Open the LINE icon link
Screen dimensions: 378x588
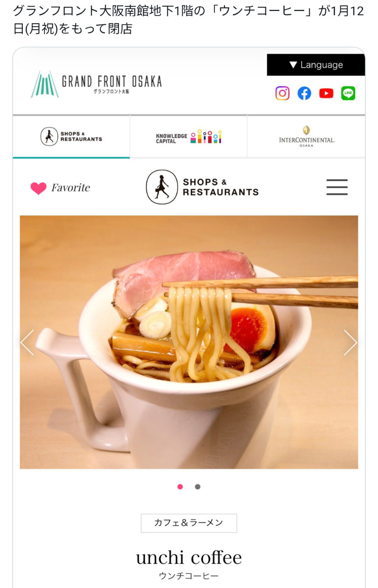[348, 93]
